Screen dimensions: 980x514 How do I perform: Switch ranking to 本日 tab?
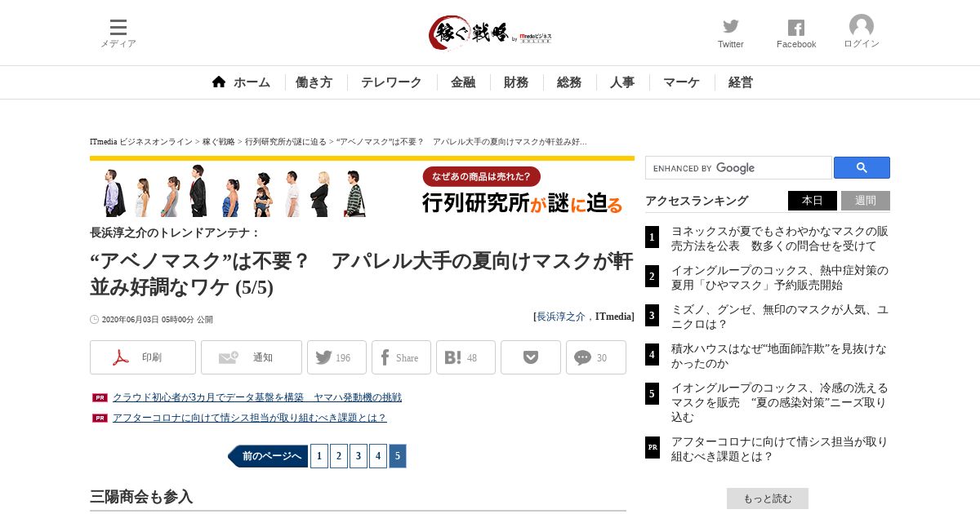(x=813, y=201)
